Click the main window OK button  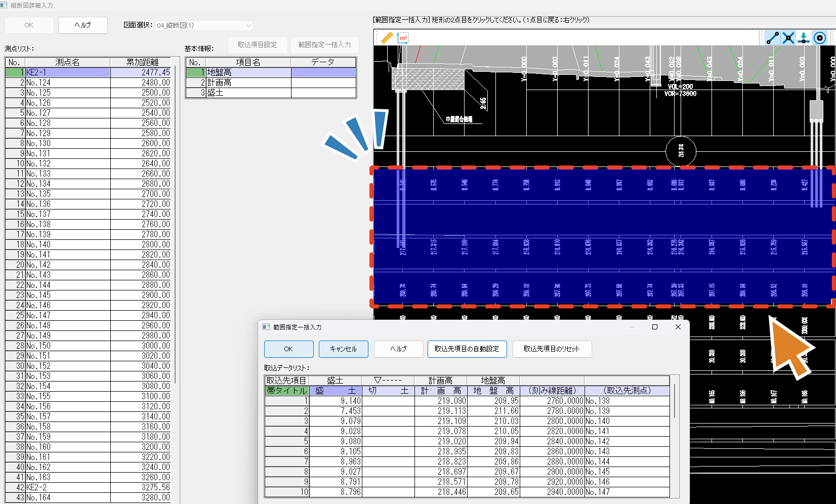point(29,25)
